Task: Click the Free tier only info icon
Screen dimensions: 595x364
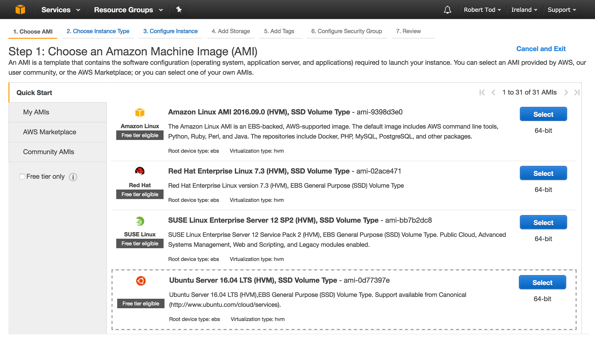Action: pyautogui.click(x=73, y=177)
